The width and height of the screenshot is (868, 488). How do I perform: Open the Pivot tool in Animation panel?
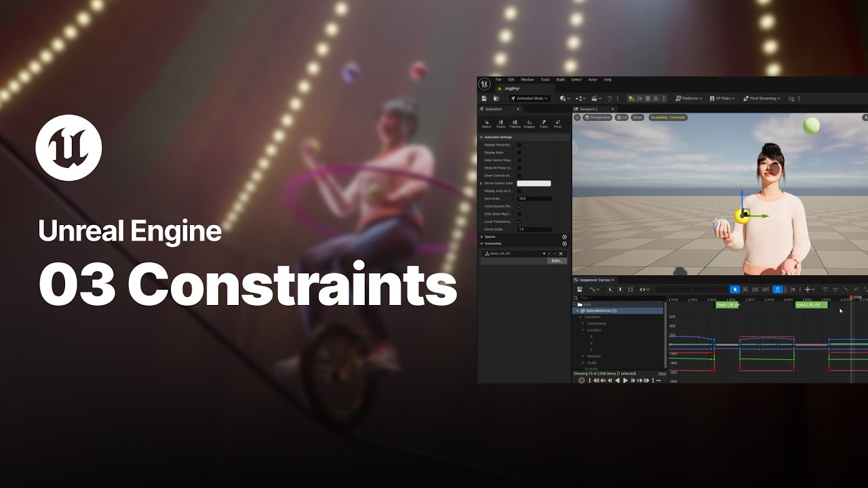[557, 124]
